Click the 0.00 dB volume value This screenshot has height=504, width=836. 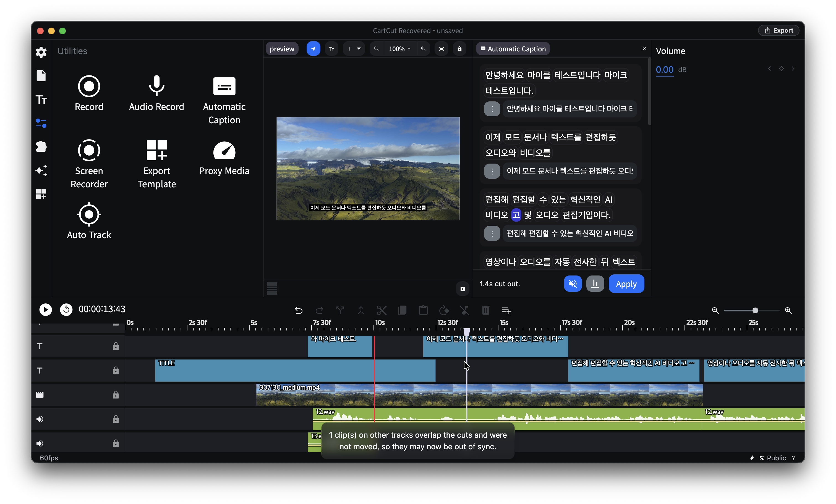pyautogui.click(x=664, y=70)
